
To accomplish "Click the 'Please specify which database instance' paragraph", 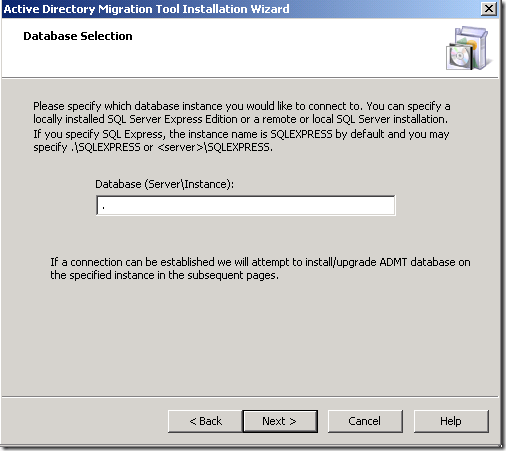I will point(242,112).
